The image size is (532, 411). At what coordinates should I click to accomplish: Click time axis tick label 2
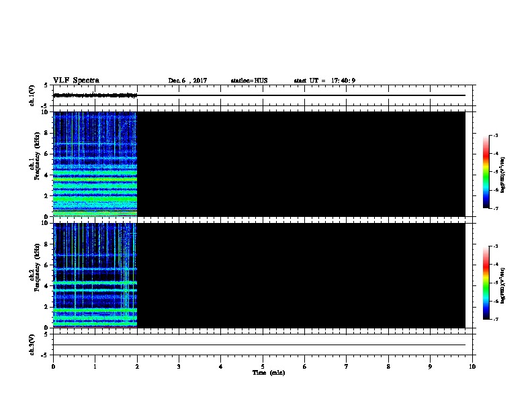click(x=137, y=367)
